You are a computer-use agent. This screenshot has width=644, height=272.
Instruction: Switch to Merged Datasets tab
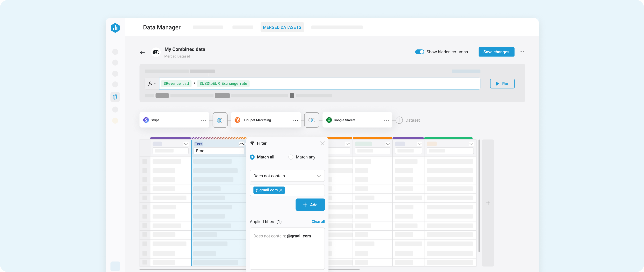tap(282, 27)
